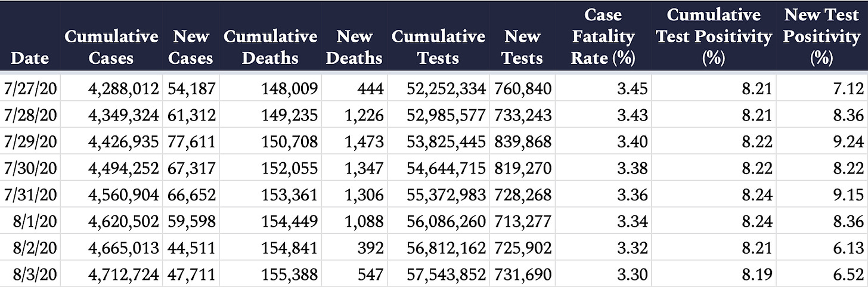Select the 8/3/20 date cell
The height and width of the screenshot is (287, 868).
pyautogui.click(x=36, y=274)
